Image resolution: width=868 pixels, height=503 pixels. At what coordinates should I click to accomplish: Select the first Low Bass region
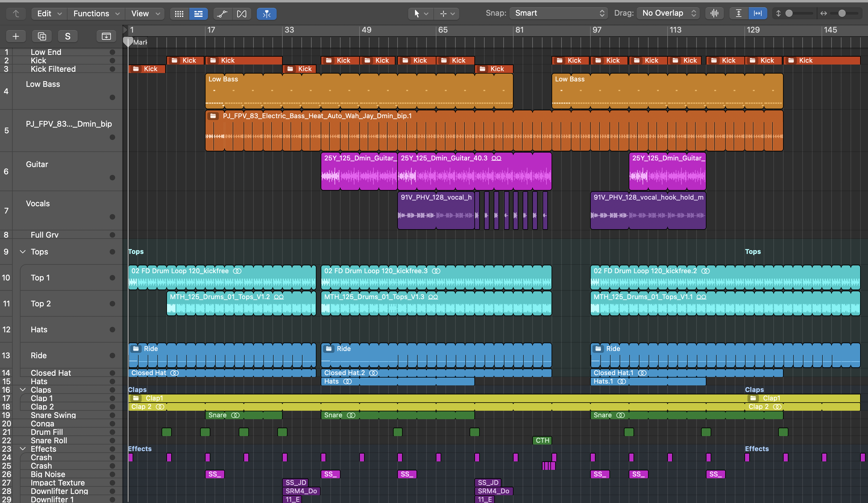[x=359, y=91]
